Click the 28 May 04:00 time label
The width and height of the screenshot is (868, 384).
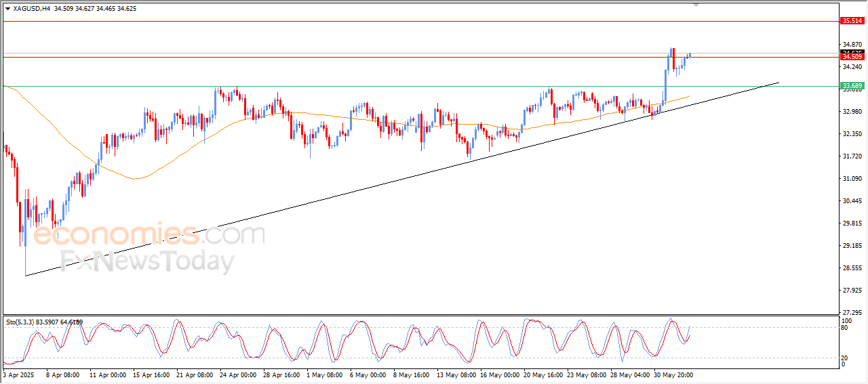click(x=631, y=374)
